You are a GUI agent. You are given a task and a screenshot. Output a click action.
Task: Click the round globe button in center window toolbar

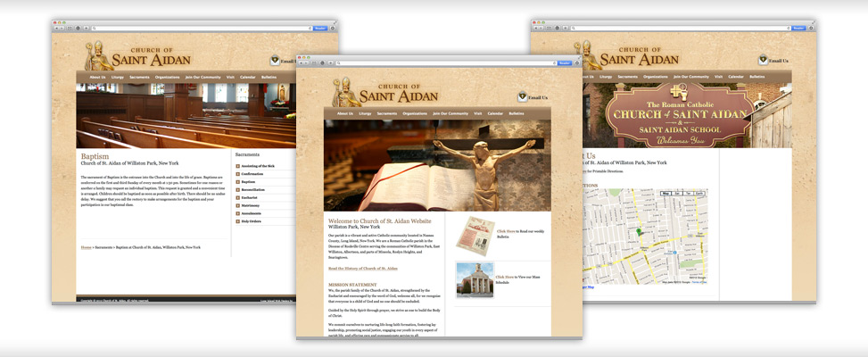pyautogui.click(x=322, y=62)
